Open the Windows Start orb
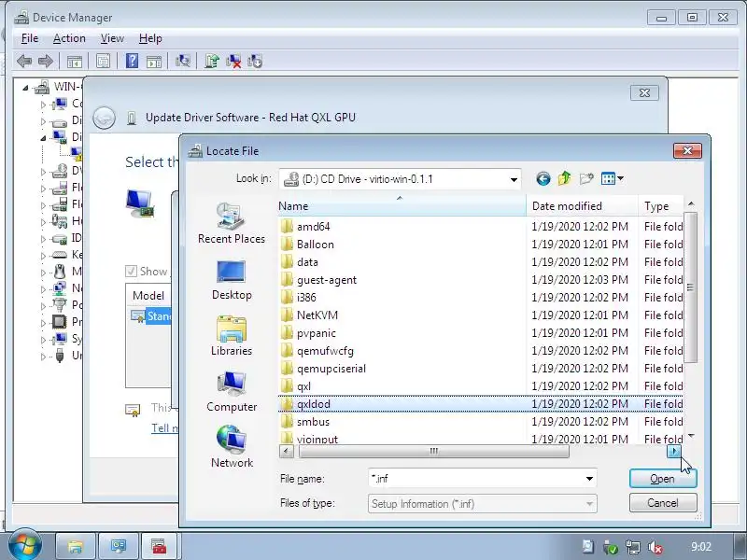 [25, 546]
